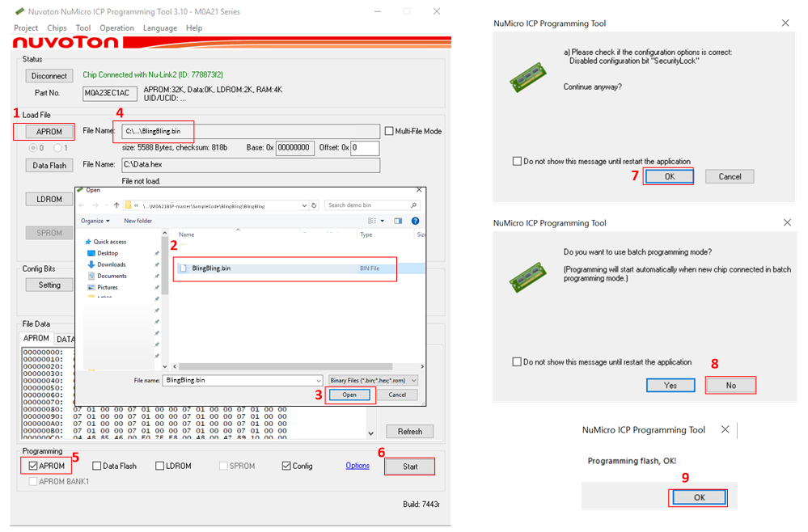Open the Project menu
Viewport: 808px width, 532px height.
[x=26, y=27]
